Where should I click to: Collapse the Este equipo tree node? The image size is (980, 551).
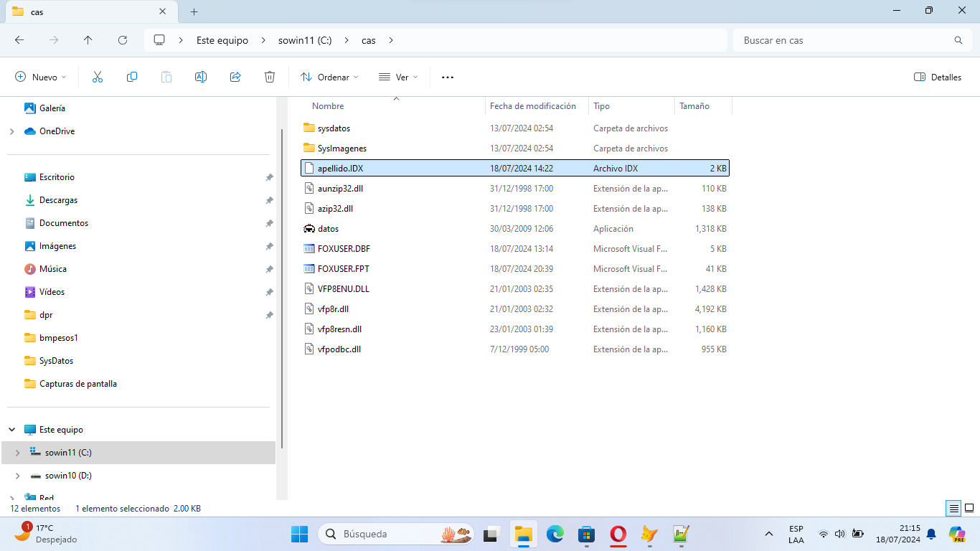tap(11, 430)
